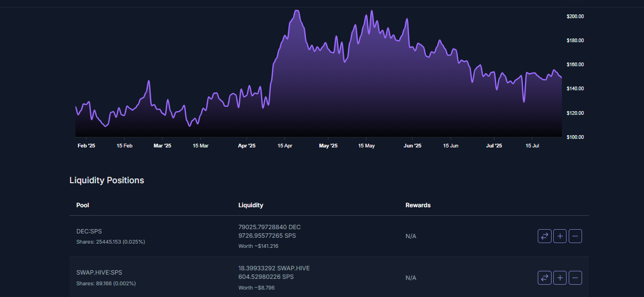Click the $160.00 axis label

coord(575,65)
